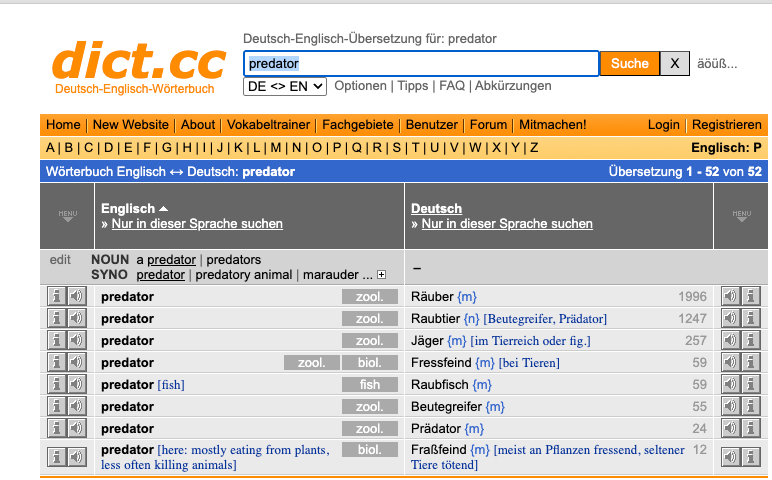Open the Forum menu item
This screenshot has width=772, height=480.
(x=488, y=125)
